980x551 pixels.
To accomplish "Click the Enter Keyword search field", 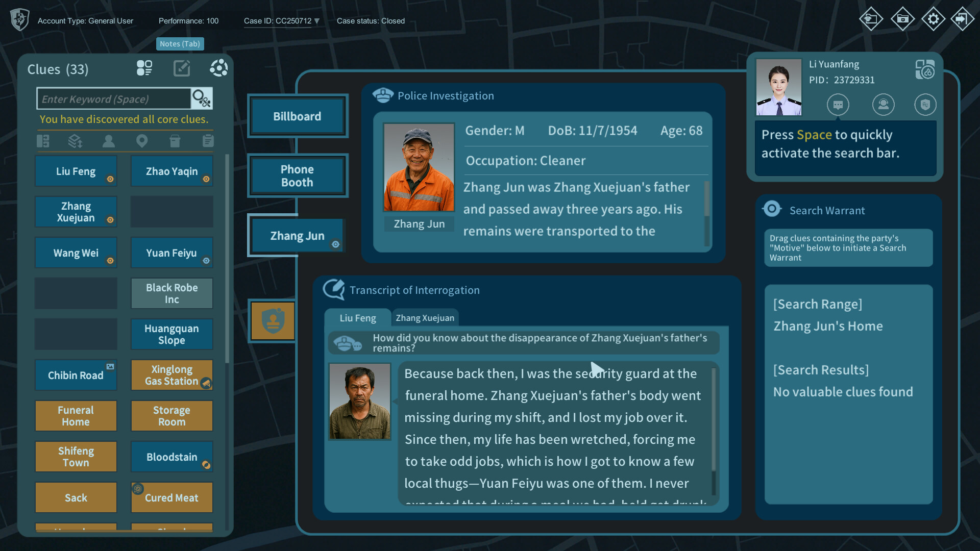I will click(x=113, y=98).
